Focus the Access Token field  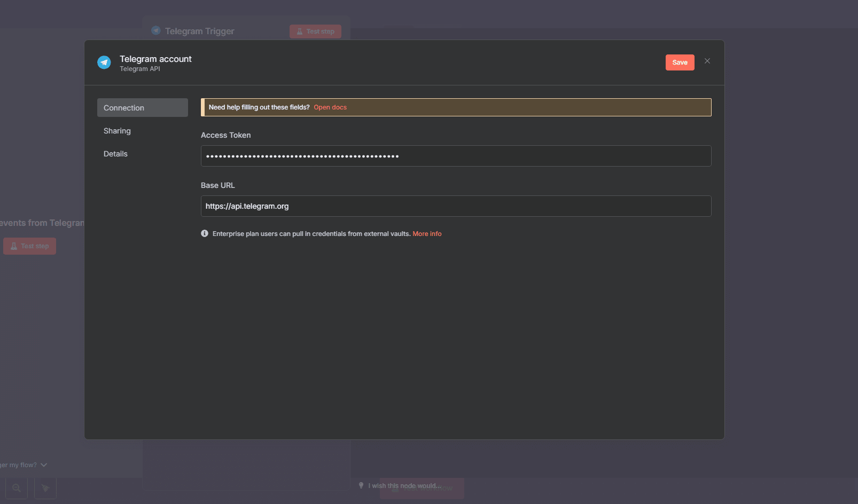point(456,156)
